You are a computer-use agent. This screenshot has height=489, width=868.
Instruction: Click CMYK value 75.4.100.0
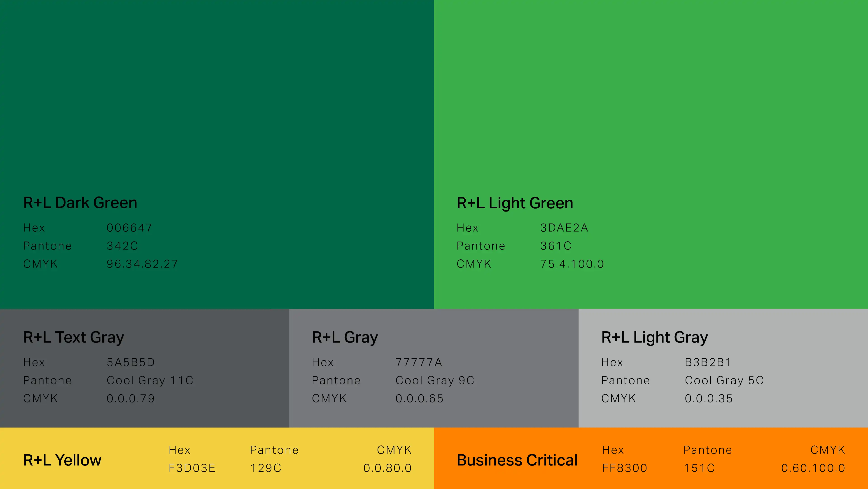pyautogui.click(x=572, y=264)
